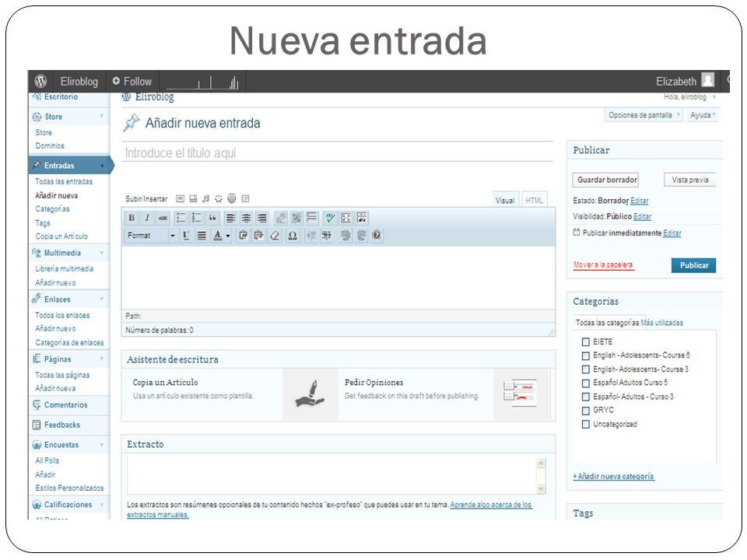
Task: Apply strikethrough formatting
Action: (x=163, y=218)
